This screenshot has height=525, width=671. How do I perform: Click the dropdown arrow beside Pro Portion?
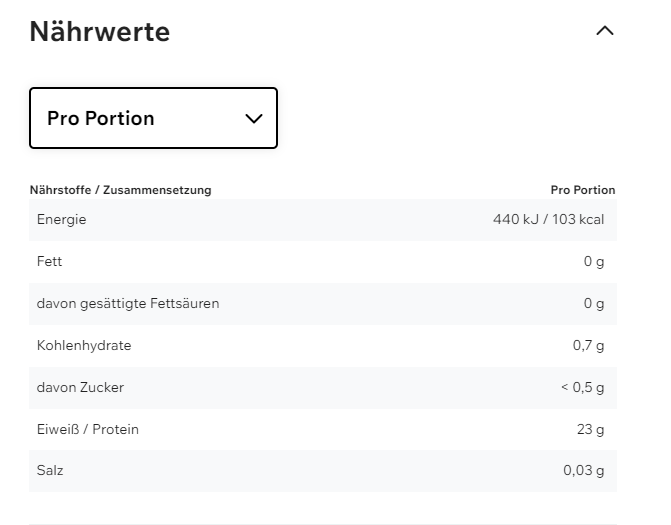tap(254, 118)
